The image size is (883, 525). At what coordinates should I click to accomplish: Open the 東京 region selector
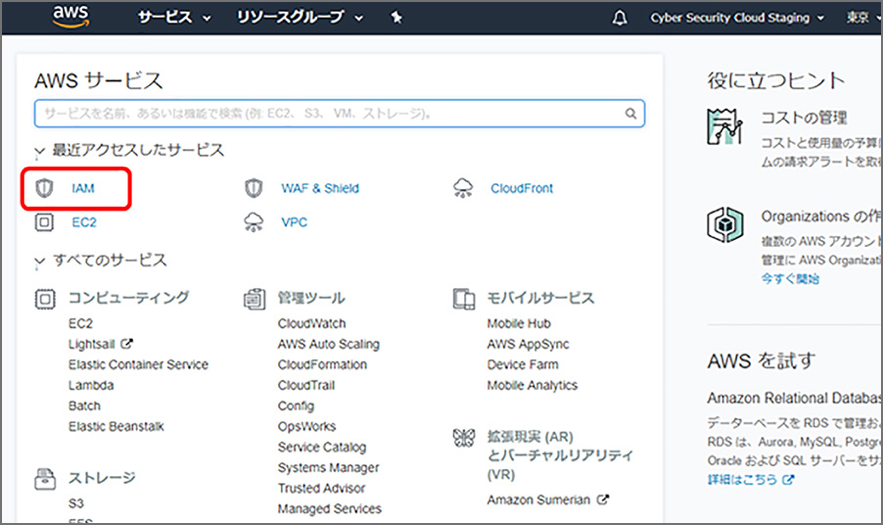pos(862,18)
